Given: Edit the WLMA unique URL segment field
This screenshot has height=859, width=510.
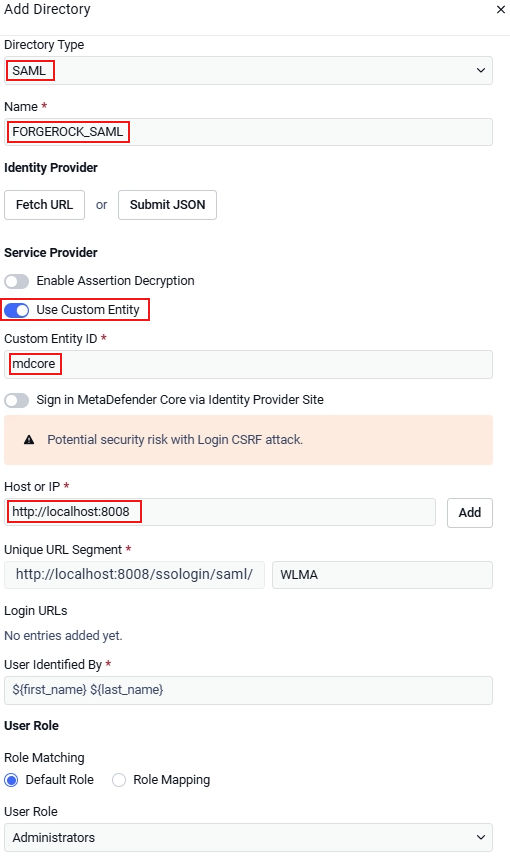Looking at the screenshot, I should pyautogui.click(x=382, y=575).
